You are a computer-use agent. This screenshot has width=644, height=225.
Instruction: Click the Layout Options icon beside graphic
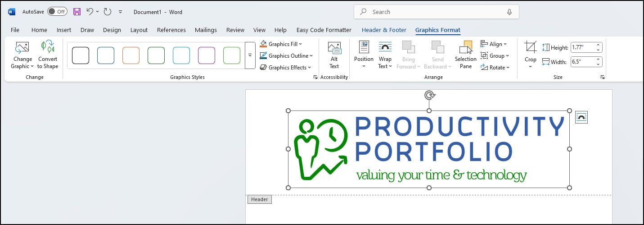581,118
